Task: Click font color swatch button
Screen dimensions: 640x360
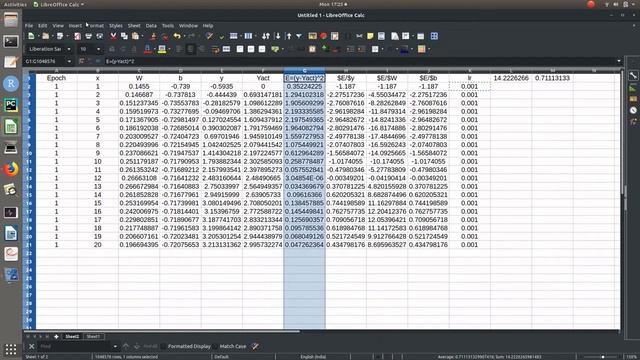Action: pyautogui.click(x=147, y=49)
